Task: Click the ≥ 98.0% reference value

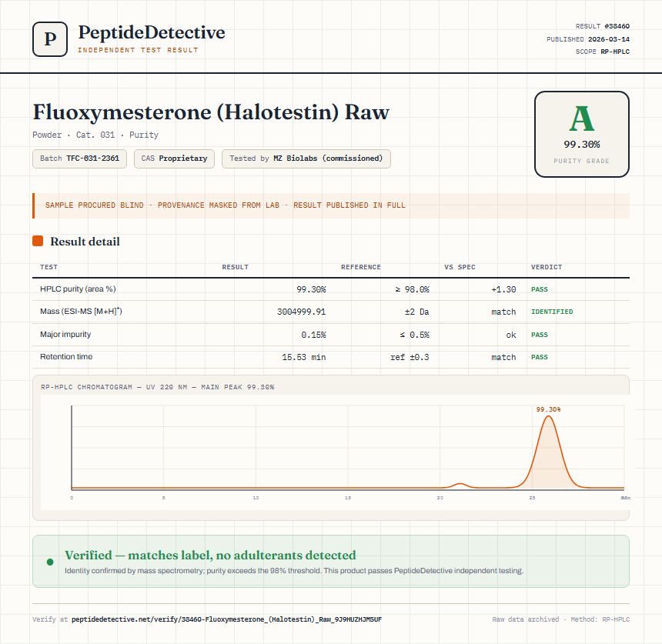Action: click(412, 289)
